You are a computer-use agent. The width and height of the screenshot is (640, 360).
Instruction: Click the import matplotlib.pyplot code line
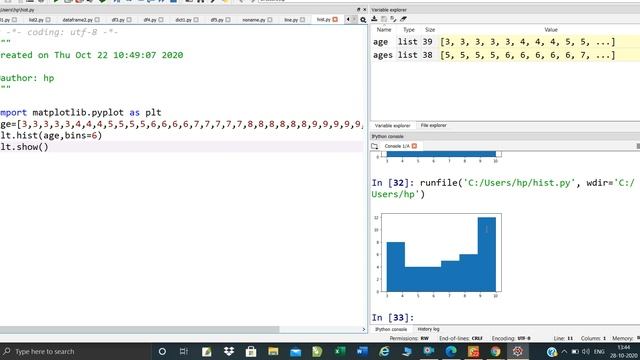point(81,112)
